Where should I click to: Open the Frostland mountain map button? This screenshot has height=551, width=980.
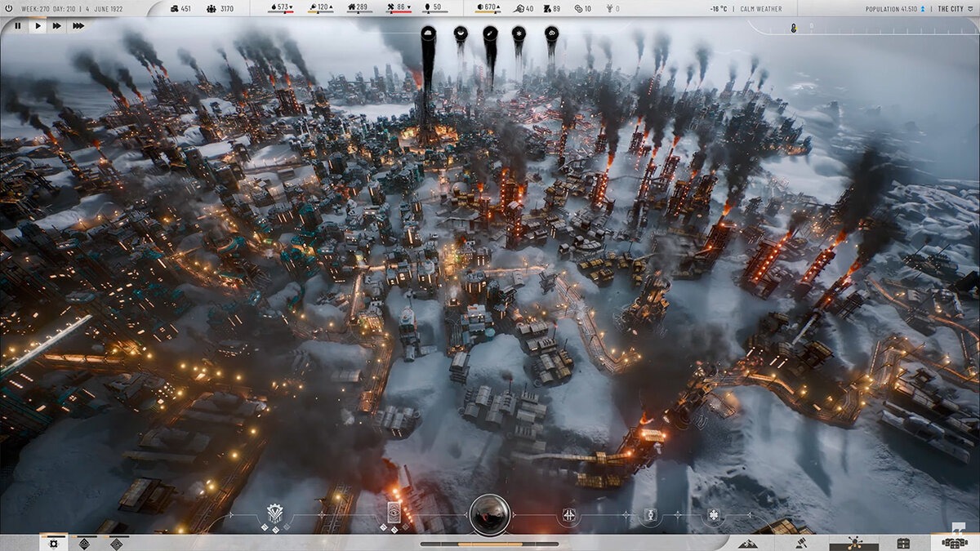[749, 543]
